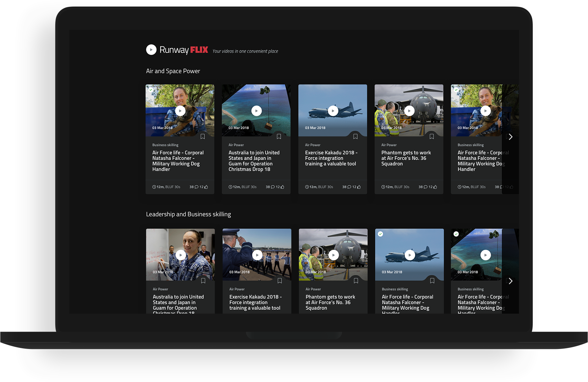
Task: Click the thumbs-up icon on Exercise Kakadu card in first row
Action: coord(359,187)
